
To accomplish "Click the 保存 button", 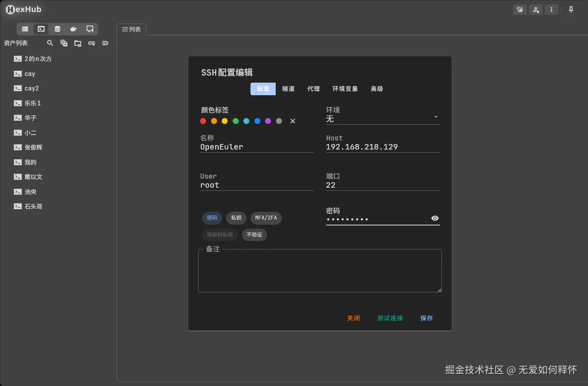I will 427,318.
